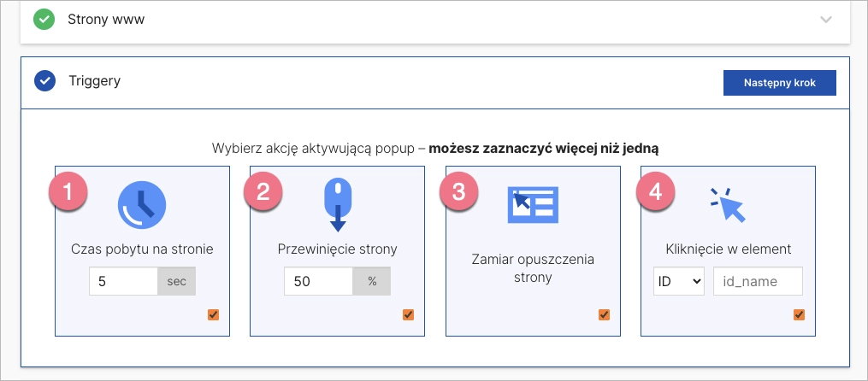Click the cursor click element icon
The width and height of the screenshot is (868, 381).
tap(728, 205)
